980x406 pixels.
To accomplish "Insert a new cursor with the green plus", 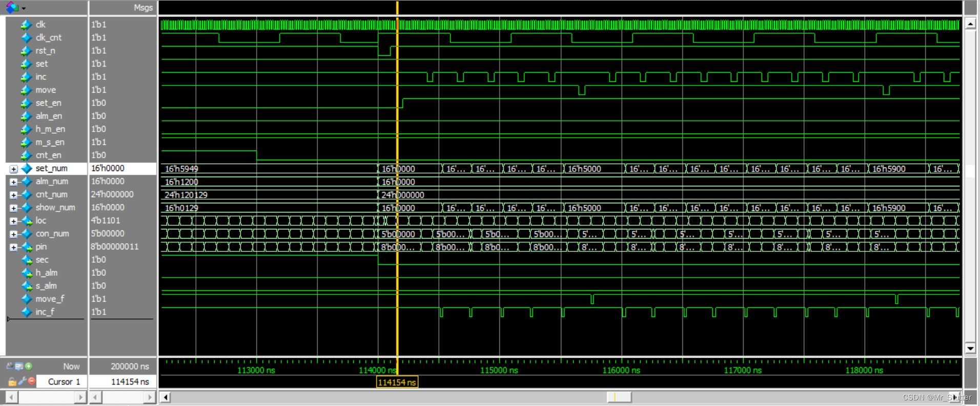I will pyautogui.click(x=29, y=366).
